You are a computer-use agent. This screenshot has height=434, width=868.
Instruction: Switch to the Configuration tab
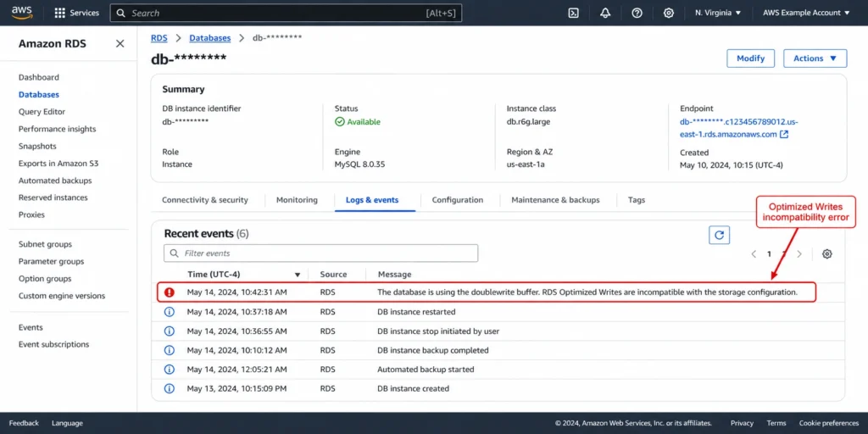point(457,200)
